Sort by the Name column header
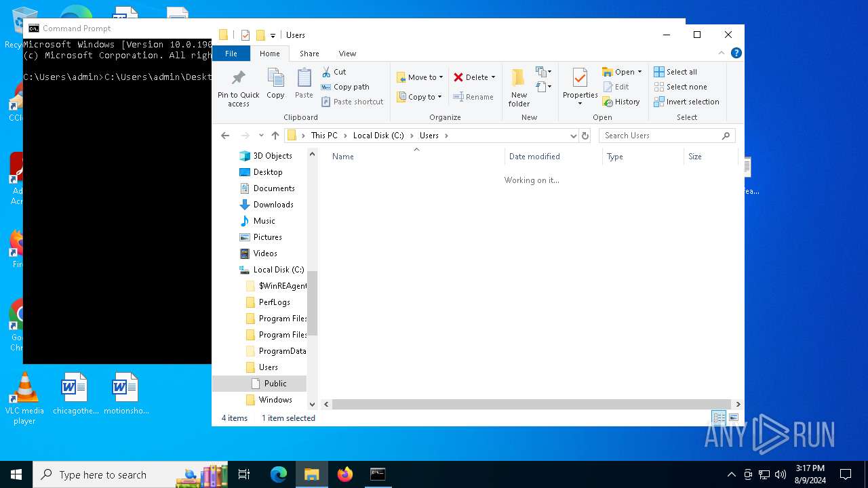 pos(416,157)
